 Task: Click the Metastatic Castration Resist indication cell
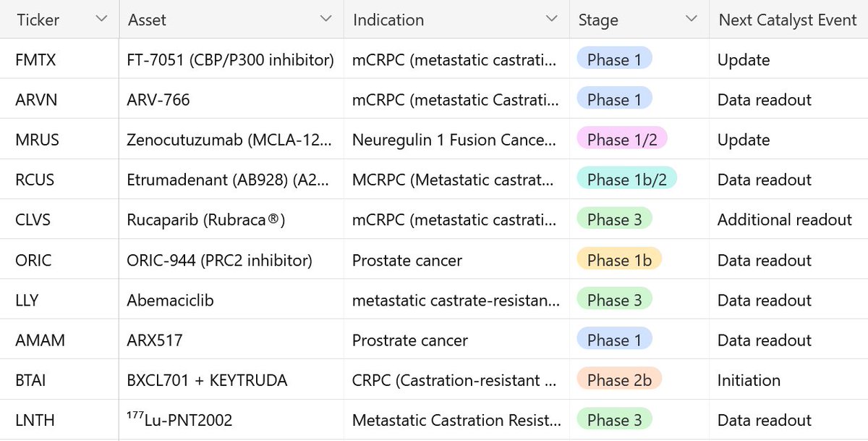point(456,420)
